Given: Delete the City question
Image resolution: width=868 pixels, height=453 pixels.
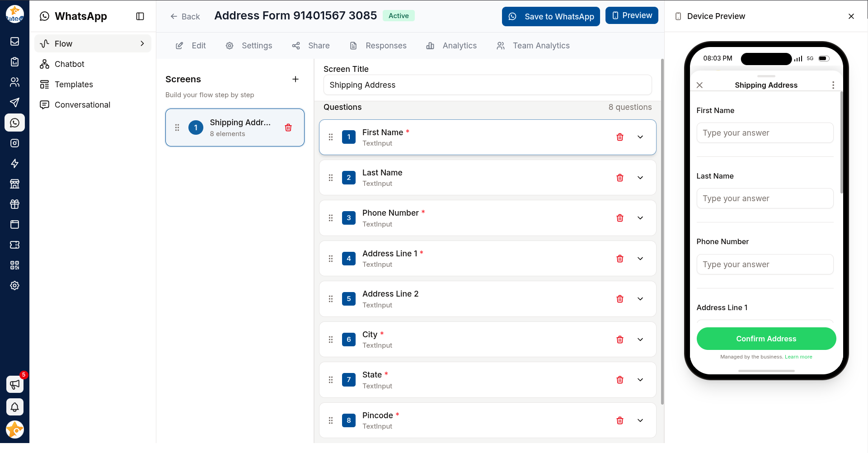Looking at the screenshot, I should click(620, 340).
